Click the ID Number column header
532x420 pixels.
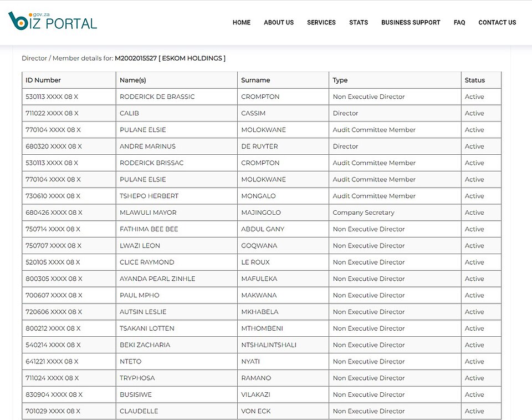[43, 80]
